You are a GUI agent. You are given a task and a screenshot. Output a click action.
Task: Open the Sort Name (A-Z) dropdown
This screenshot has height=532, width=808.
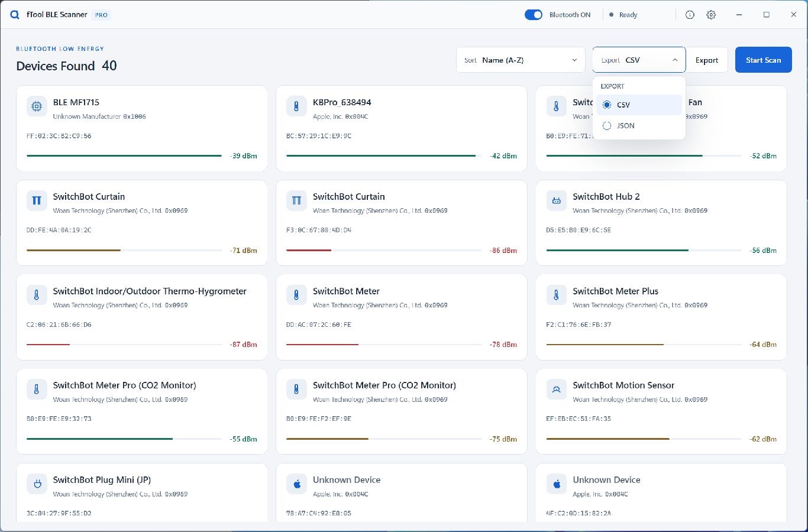tap(521, 60)
